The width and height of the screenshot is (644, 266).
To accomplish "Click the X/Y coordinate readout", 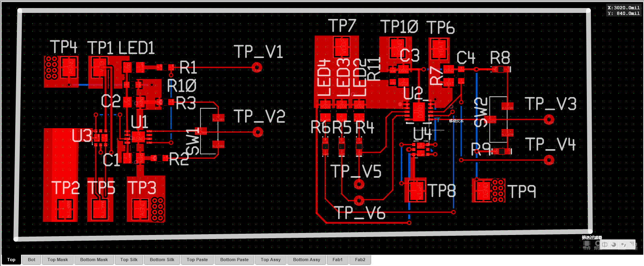I will pyautogui.click(x=623, y=10).
